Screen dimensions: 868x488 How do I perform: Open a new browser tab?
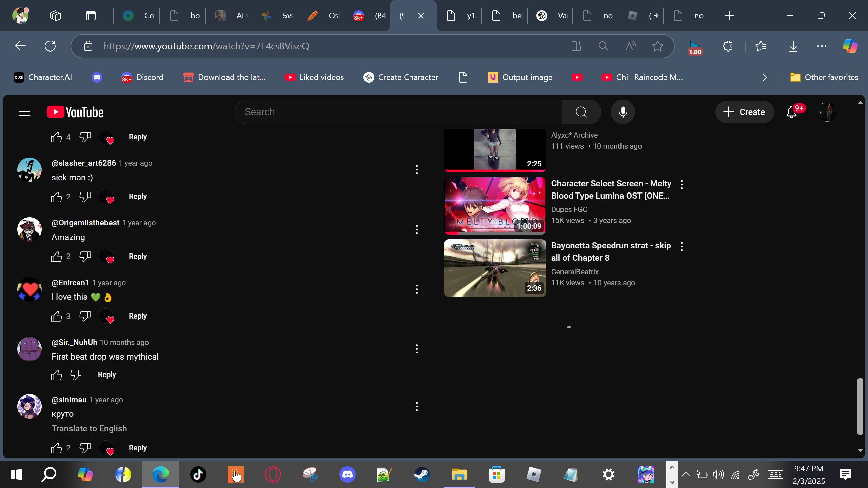729,16
